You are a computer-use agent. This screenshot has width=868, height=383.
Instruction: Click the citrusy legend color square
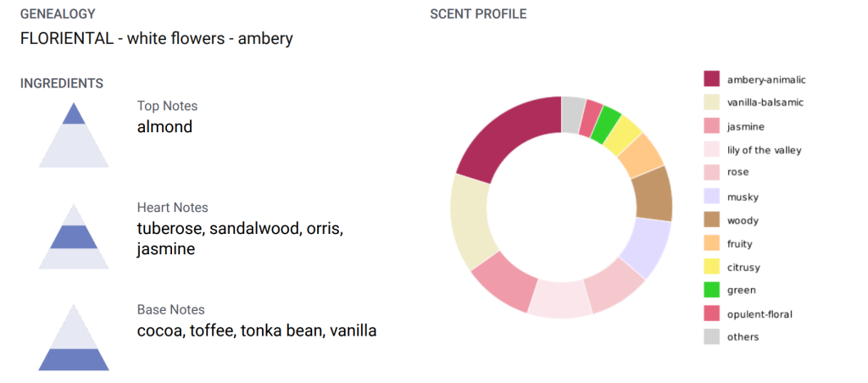click(712, 267)
